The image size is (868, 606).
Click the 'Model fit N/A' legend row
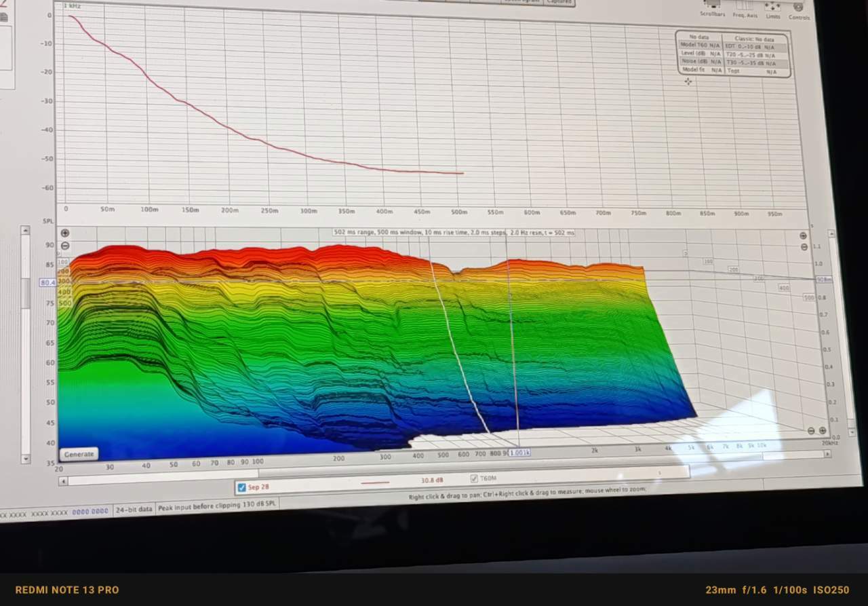[701, 70]
